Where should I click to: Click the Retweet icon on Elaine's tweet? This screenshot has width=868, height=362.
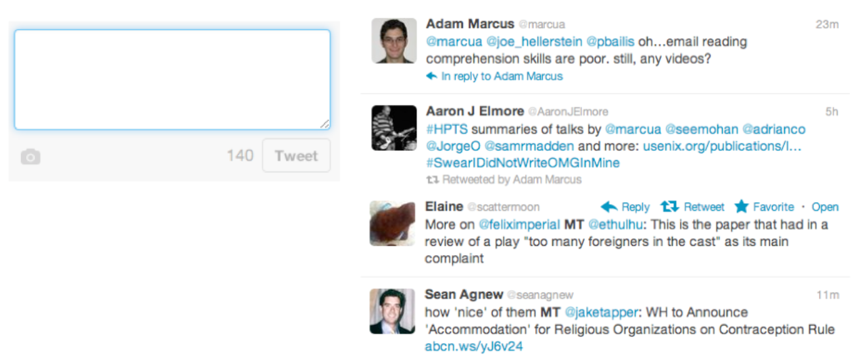[x=669, y=207]
